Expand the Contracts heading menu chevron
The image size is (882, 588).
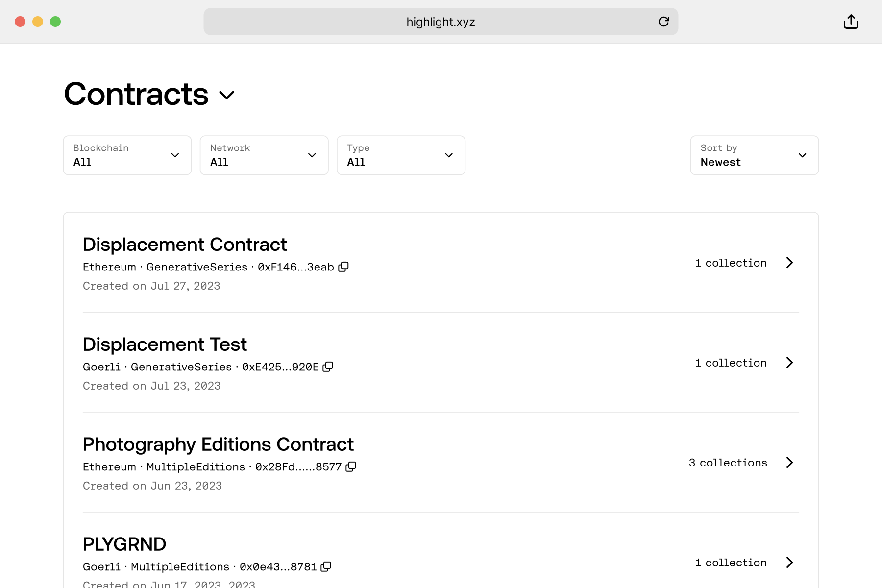(x=227, y=95)
